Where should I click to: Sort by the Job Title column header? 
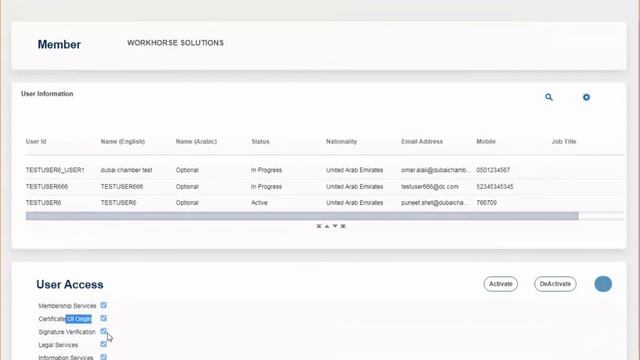click(x=564, y=142)
